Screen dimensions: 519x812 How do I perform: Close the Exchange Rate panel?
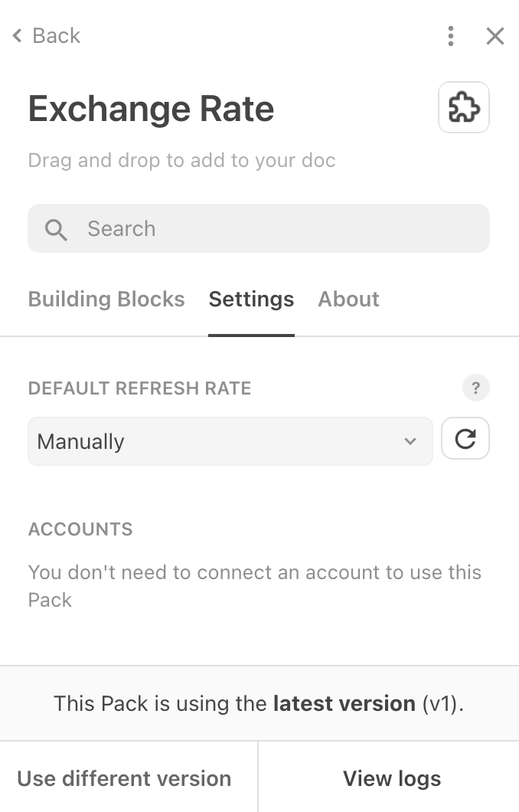click(x=495, y=35)
